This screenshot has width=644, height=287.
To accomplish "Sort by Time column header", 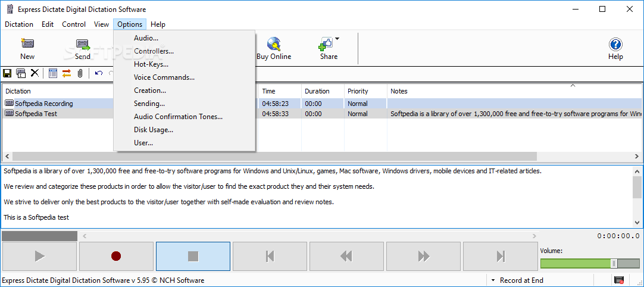I will (x=280, y=91).
